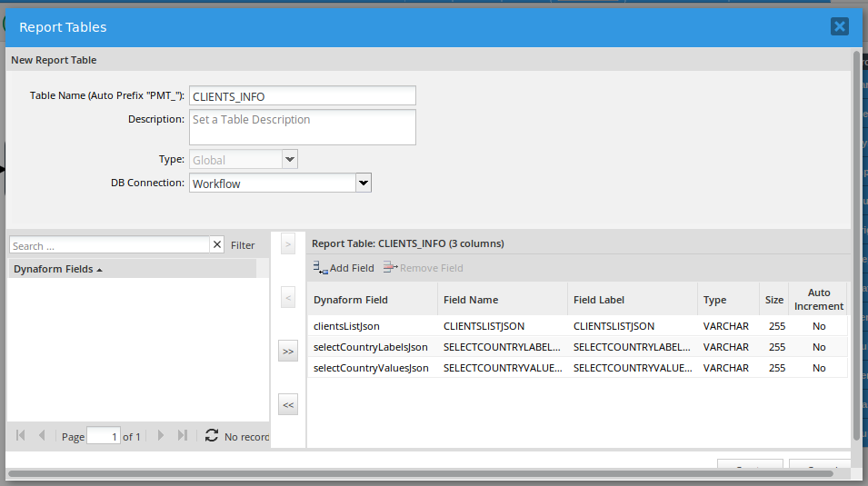Go to last page icon
Screen dimensions: 868x486
click(182, 436)
